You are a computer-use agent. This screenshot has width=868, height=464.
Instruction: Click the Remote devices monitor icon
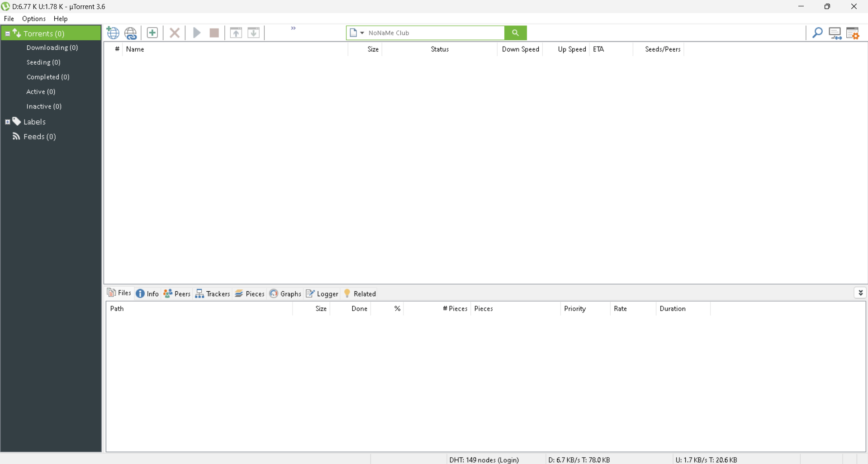point(835,33)
